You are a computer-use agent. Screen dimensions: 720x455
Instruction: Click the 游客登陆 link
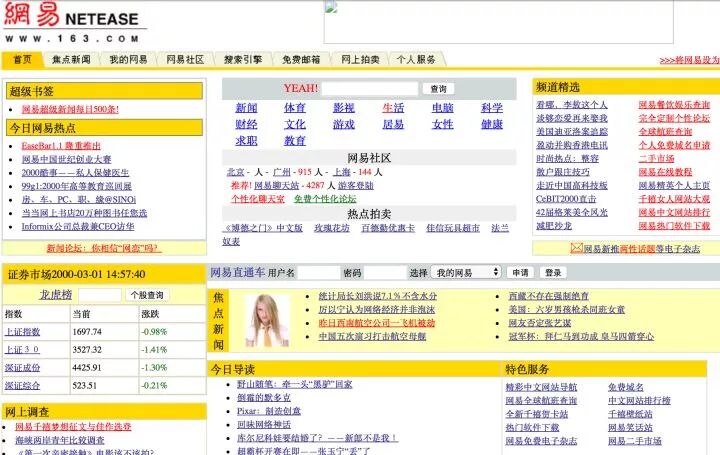tap(356, 185)
